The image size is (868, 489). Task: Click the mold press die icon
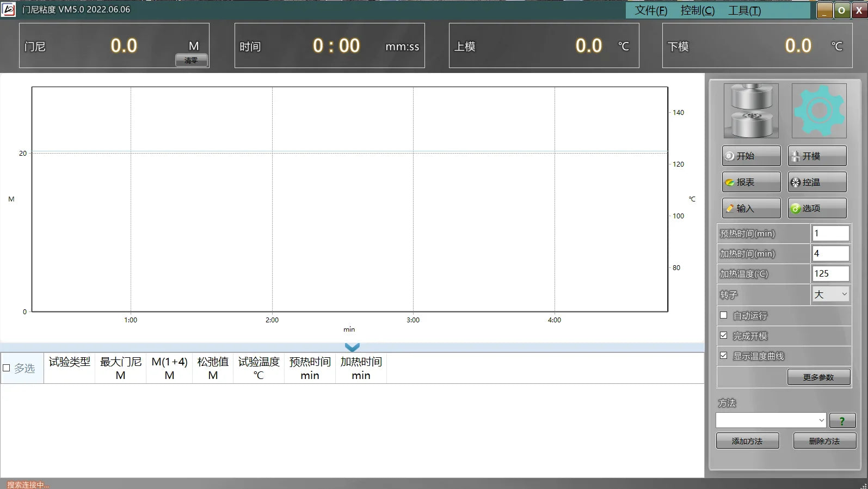click(x=751, y=111)
